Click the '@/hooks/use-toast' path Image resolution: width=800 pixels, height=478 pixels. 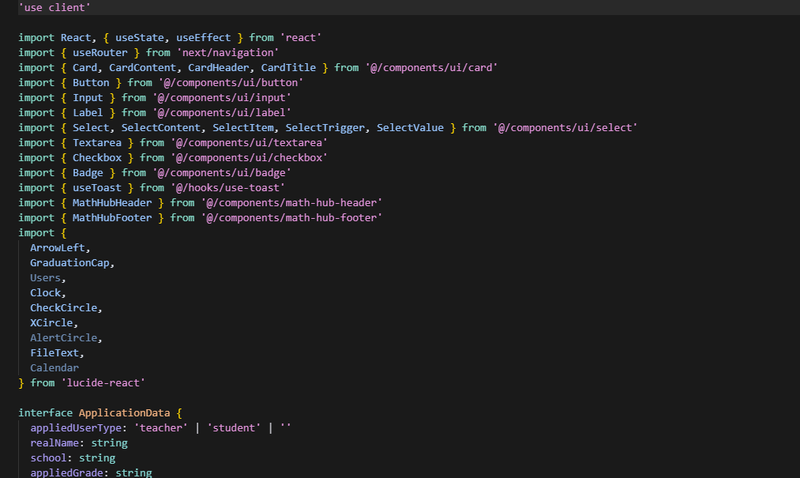pyautogui.click(x=228, y=188)
